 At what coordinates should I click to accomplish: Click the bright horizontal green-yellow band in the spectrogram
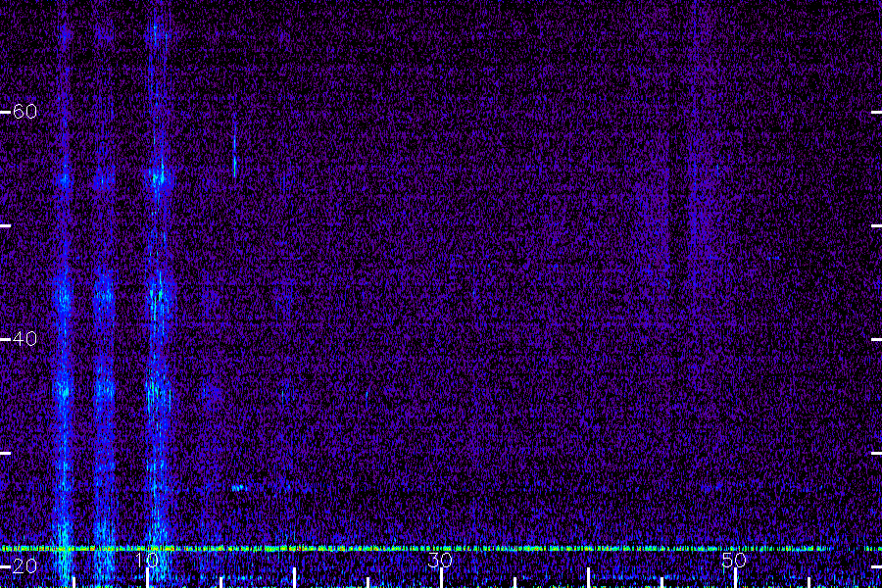441,548
